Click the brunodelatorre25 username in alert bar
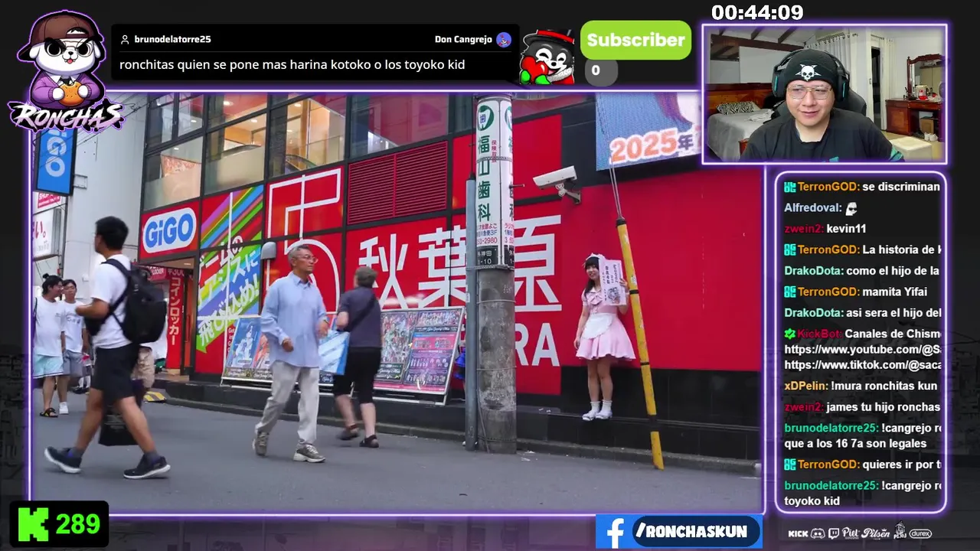Viewport: 980px width, 551px height. tap(172, 39)
